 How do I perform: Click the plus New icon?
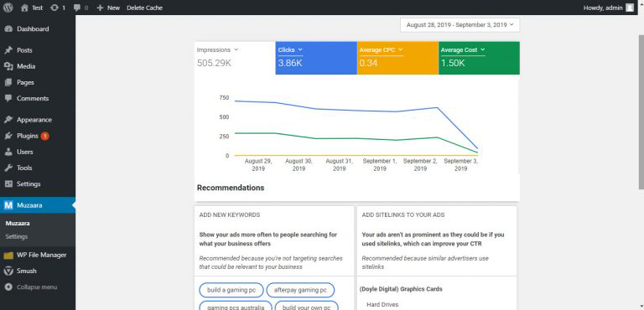click(x=100, y=8)
